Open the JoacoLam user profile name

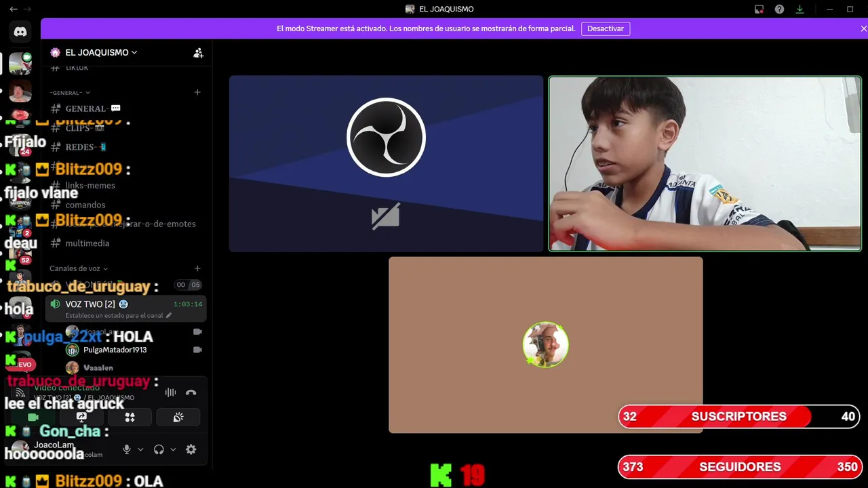click(54, 445)
